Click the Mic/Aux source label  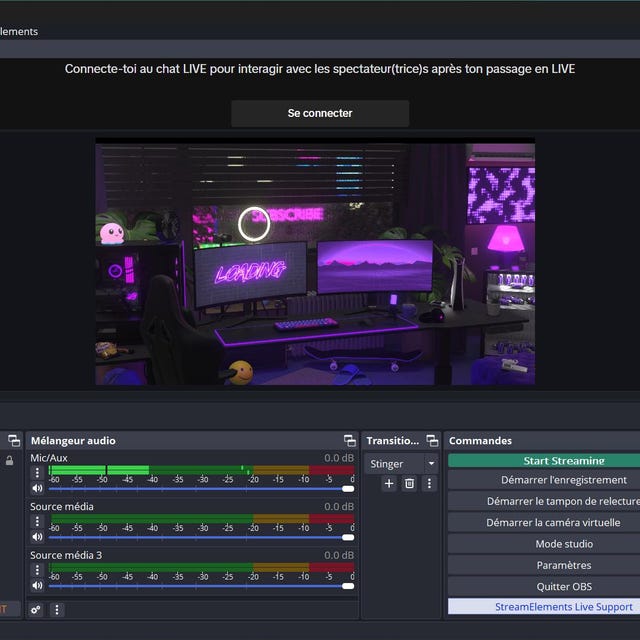49,458
